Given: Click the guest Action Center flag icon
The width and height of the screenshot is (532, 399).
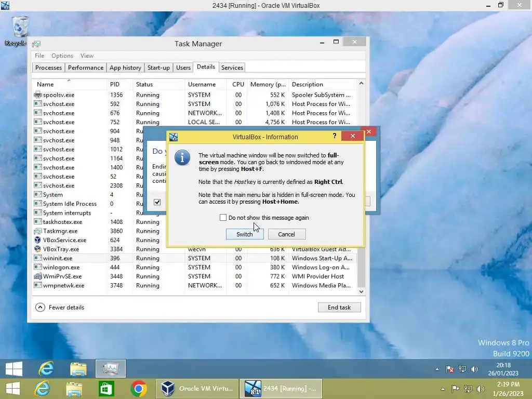Looking at the screenshot, I should [450, 369].
